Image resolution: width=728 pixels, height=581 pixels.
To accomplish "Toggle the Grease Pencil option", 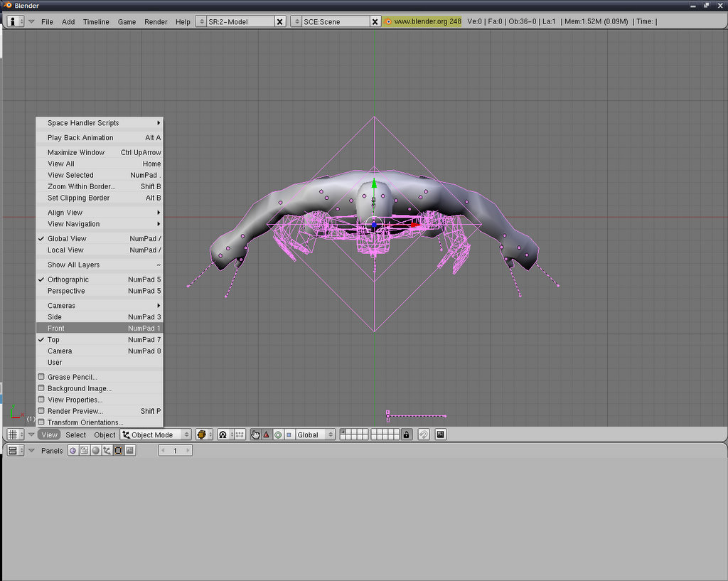I will pos(73,377).
